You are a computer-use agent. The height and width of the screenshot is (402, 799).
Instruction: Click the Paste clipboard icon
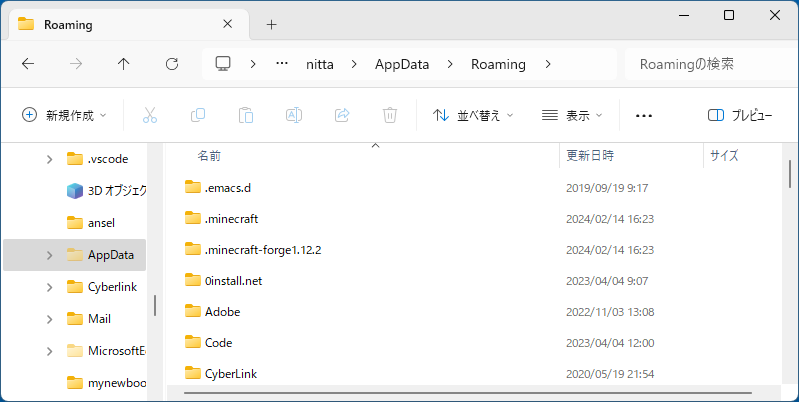tap(246, 115)
